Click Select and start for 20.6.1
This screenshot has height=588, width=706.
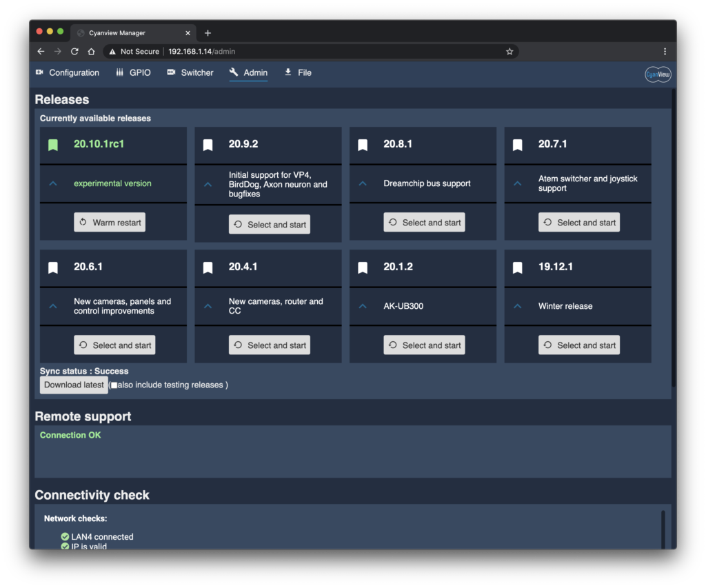(114, 345)
